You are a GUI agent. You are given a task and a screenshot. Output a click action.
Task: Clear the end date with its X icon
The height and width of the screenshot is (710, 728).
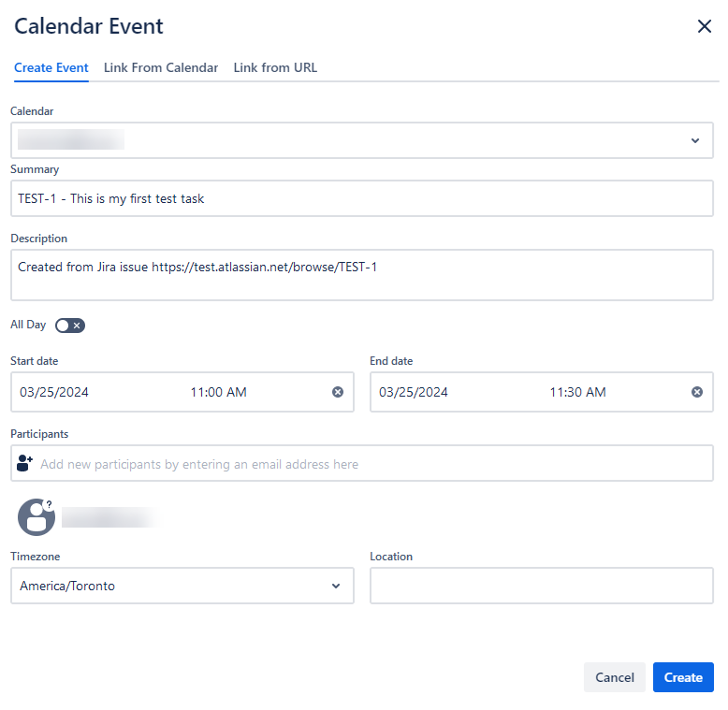(x=697, y=392)
